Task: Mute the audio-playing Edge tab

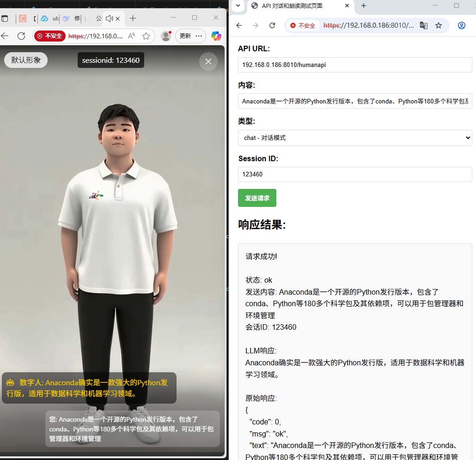Action: click(109, 18)
